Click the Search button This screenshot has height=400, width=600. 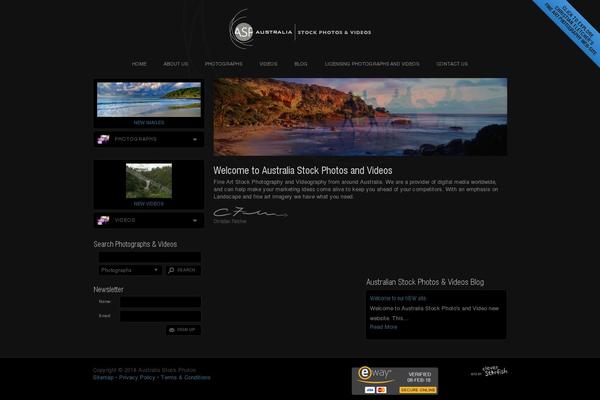tap(183, 270)
